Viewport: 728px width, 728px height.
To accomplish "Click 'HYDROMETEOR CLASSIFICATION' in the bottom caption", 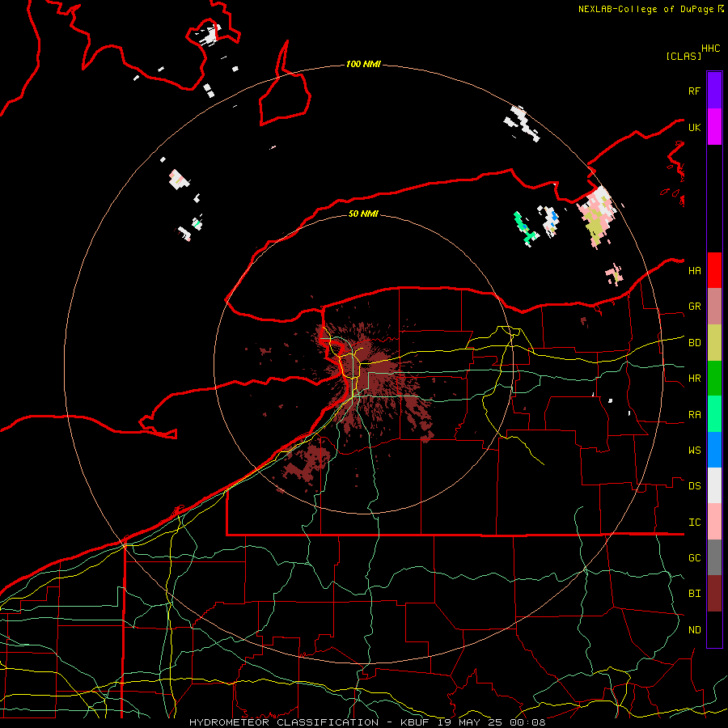I will [284, 722].
